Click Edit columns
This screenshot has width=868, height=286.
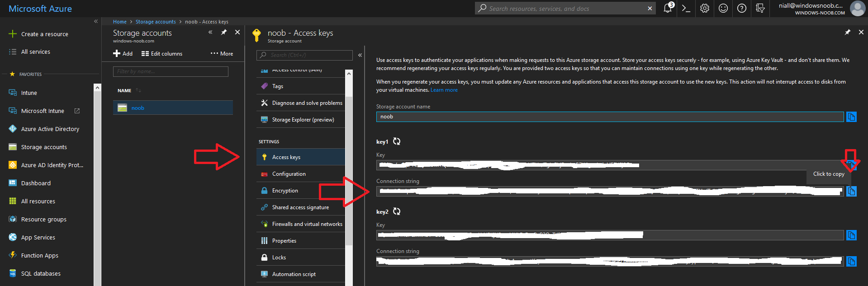click(x=162, y=53)
